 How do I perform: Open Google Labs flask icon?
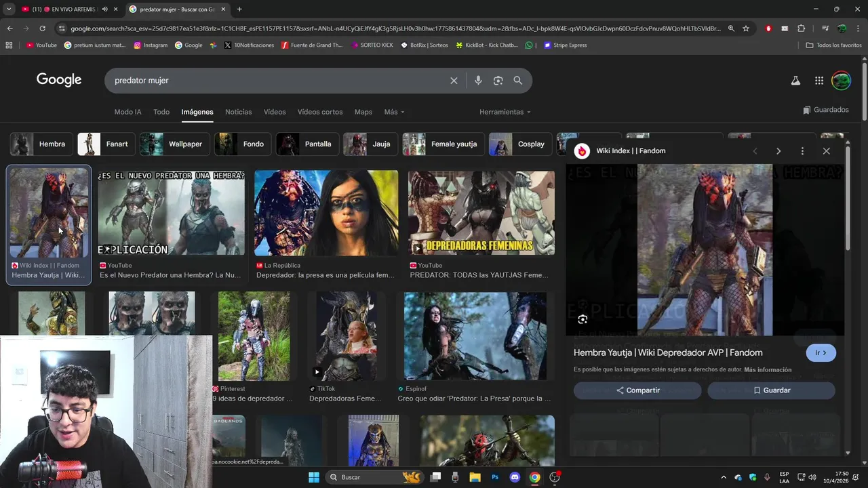pyautogui.click(x=795, y=81)
